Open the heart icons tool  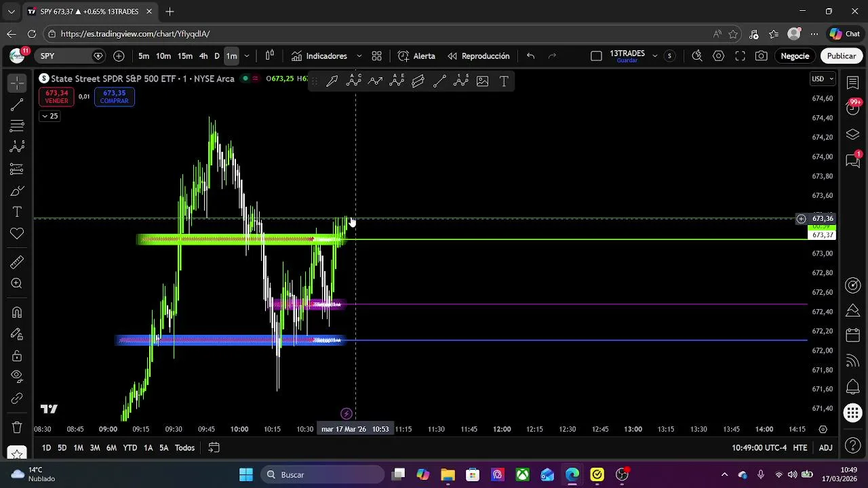pyautogui.click(x=17, y=234)
